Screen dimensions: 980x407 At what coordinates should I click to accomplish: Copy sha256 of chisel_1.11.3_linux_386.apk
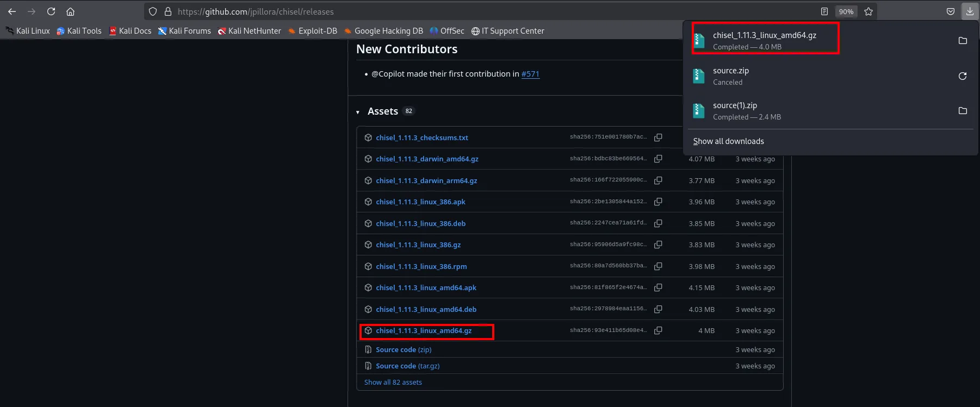pos(658,202)
